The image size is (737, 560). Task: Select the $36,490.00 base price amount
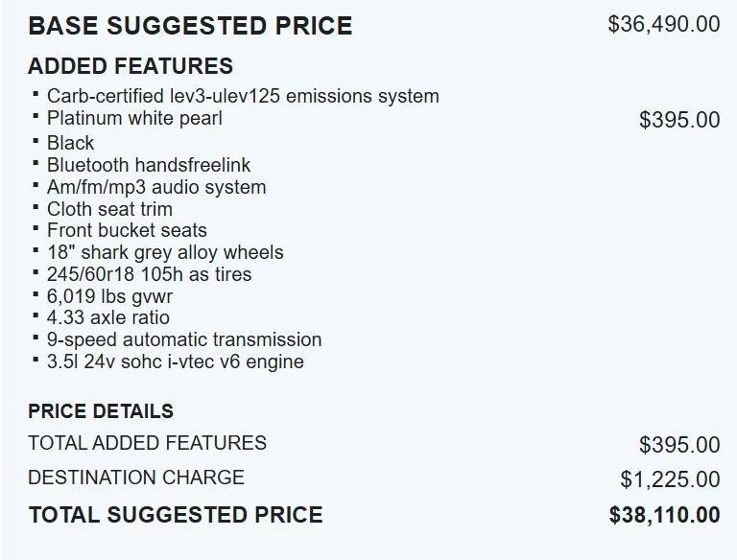click(x=663, y=24)
